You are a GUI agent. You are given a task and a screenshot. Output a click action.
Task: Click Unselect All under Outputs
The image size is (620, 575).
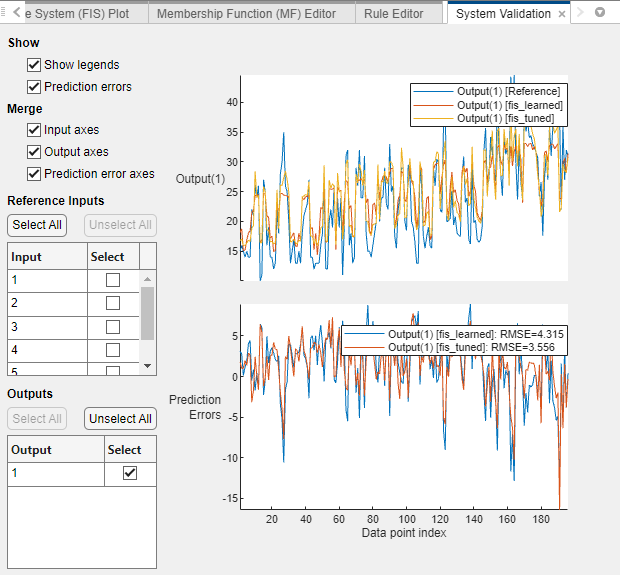120,419
